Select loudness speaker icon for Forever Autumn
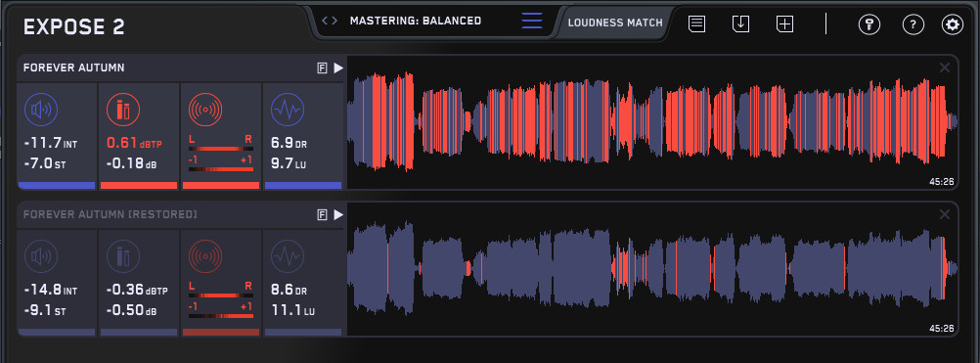The image size is (980, 363). pos(41,110)
